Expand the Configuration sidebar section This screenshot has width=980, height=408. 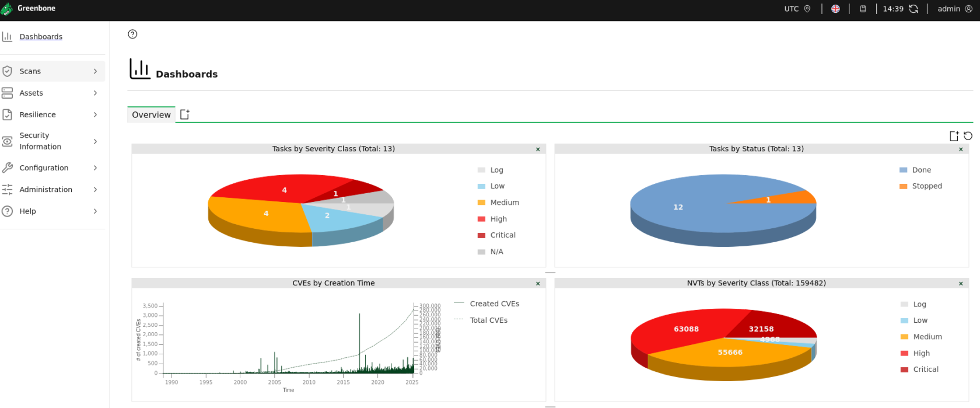click(52, 168)
